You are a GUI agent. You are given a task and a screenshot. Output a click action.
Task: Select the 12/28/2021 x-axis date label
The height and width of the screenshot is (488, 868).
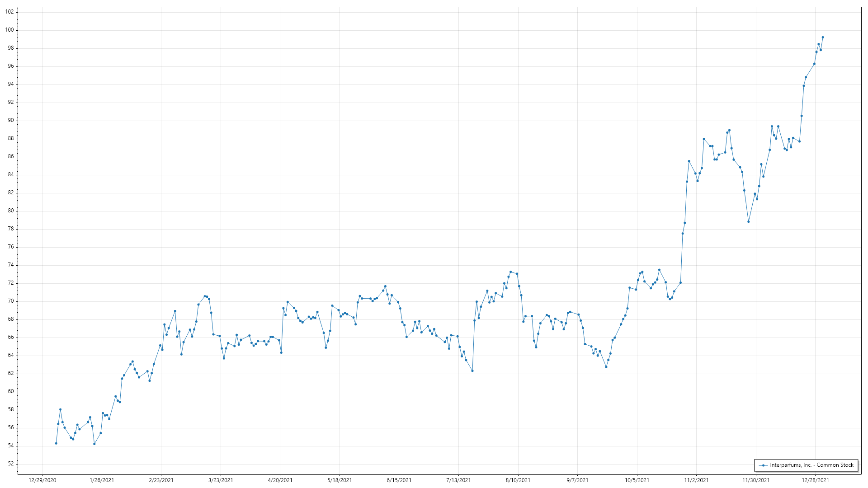point(816,480)
